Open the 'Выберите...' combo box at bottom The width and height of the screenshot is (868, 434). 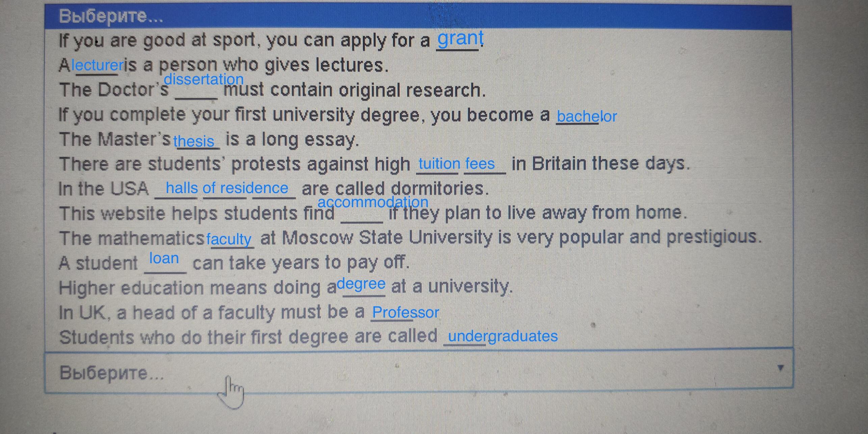click(x=419, y=371)
